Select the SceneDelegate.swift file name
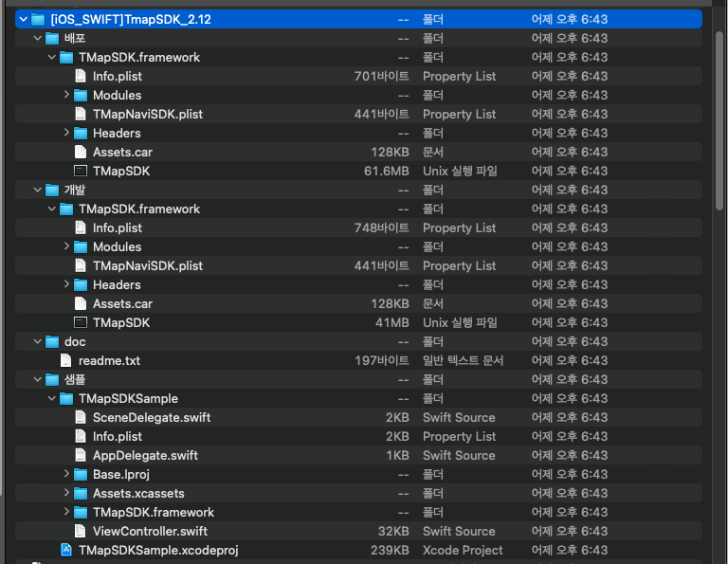Screen dimensions: 728x564 click(x=152, y=417)
